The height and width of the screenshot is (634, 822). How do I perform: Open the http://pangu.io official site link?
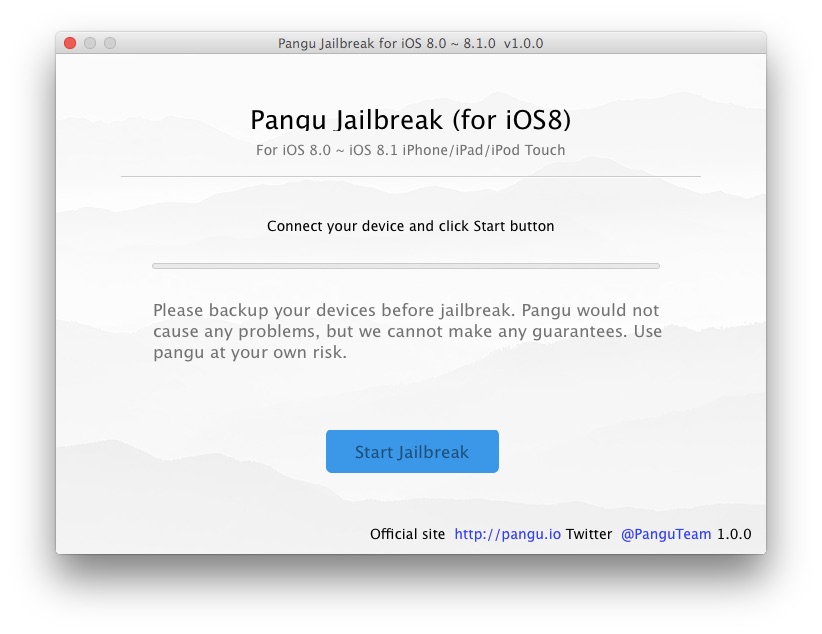coord(507,534)
